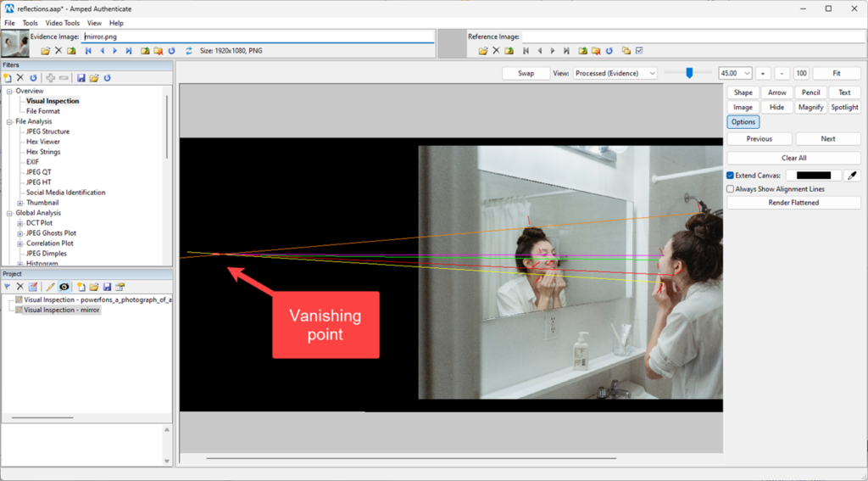Save filters with the floppy disk icon

[x=81, y=78]
